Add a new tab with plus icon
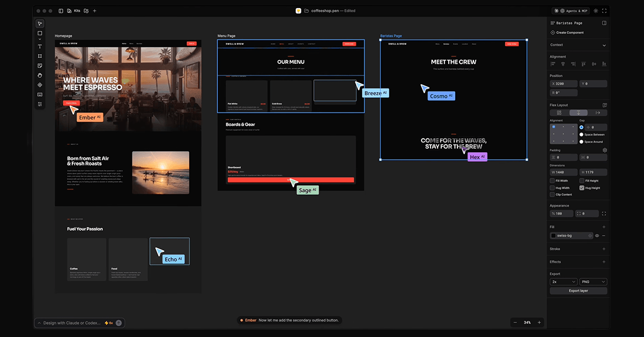Screen dimensions: 644x337 [95, 11]
